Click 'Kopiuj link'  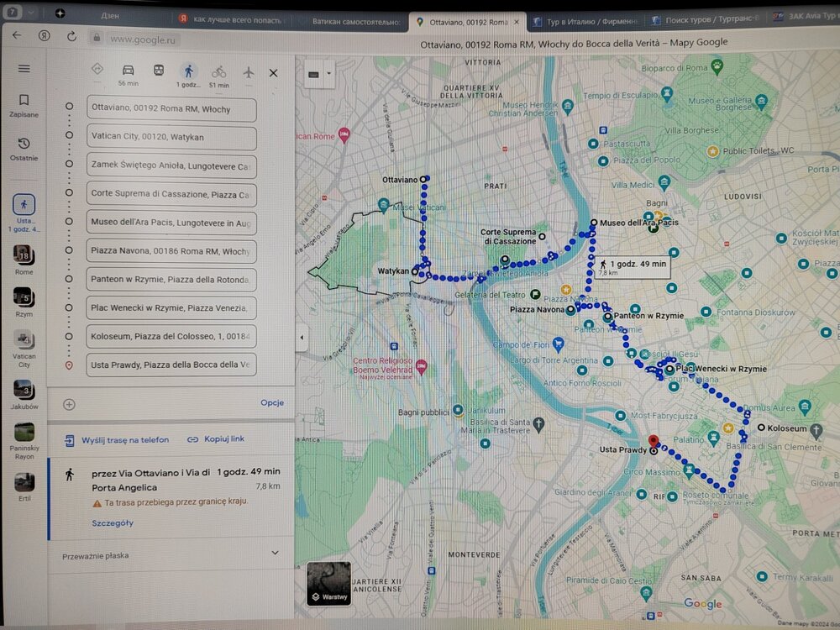coord(216,439)
